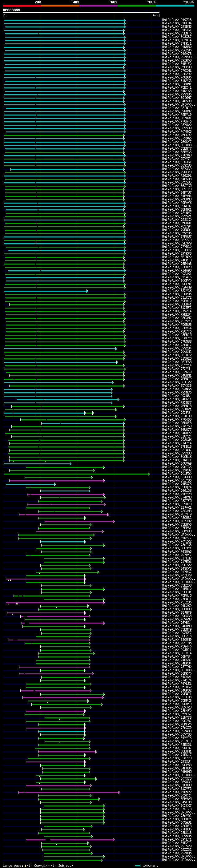Screen dimensions: 197x868
Task: Select the UniRef100_B1WVX3 label
Action: coord(177,81)
